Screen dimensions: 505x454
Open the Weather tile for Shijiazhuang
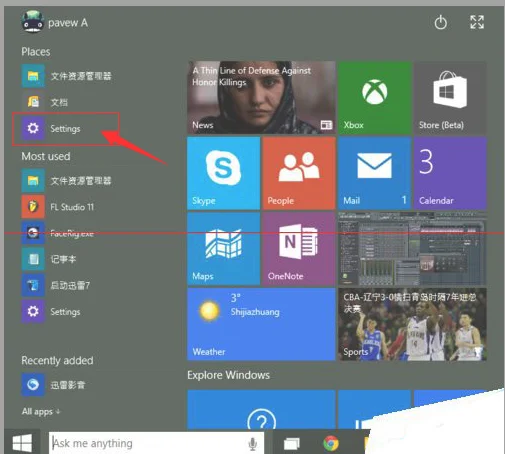click(x=261, y=324)
